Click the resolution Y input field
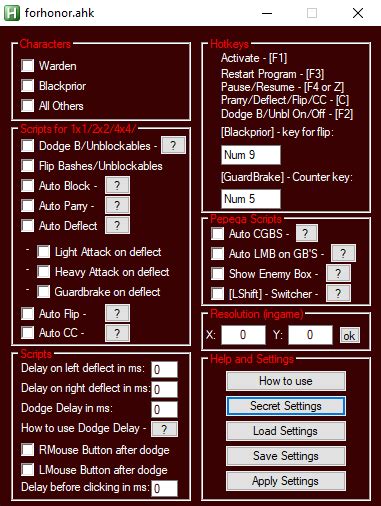This screenshot has height=506, width=381. click(310, 335)
